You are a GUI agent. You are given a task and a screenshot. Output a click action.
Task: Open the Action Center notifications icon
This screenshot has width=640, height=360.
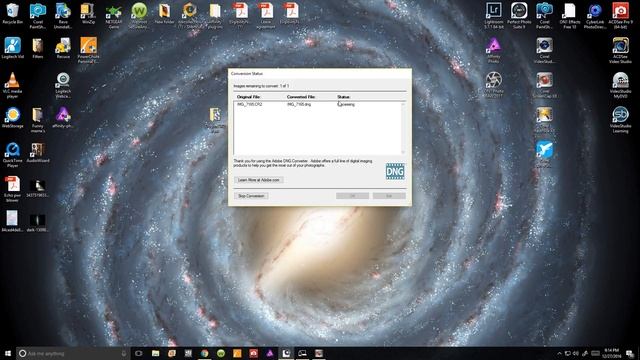click(630, 353)
